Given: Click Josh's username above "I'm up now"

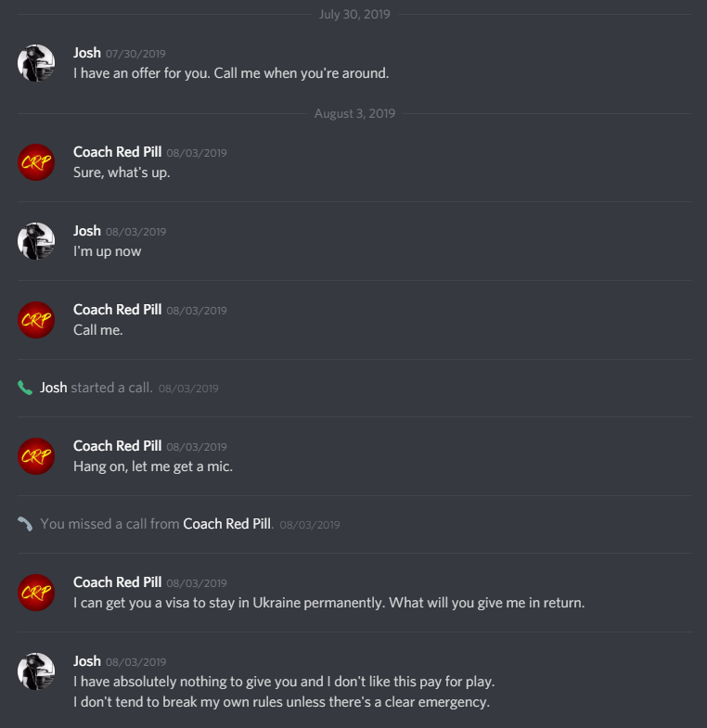Looking at the screenshot, I should (87, 231).
